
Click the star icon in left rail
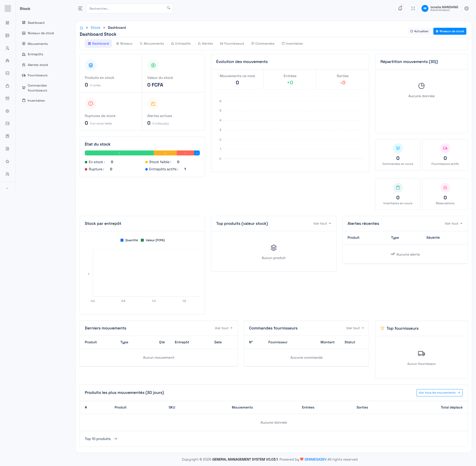point(7,161)
